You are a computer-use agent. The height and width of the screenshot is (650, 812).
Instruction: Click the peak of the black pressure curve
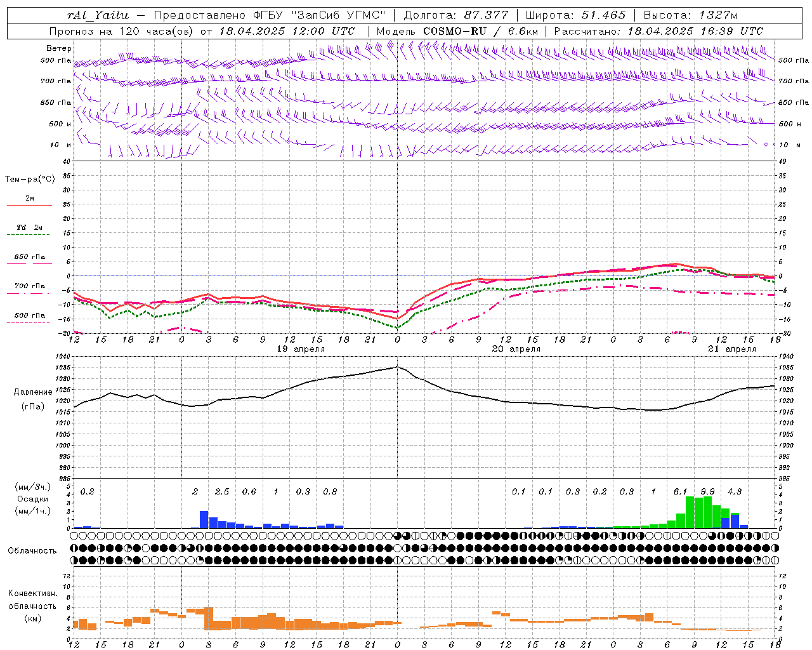coord(398,366)
